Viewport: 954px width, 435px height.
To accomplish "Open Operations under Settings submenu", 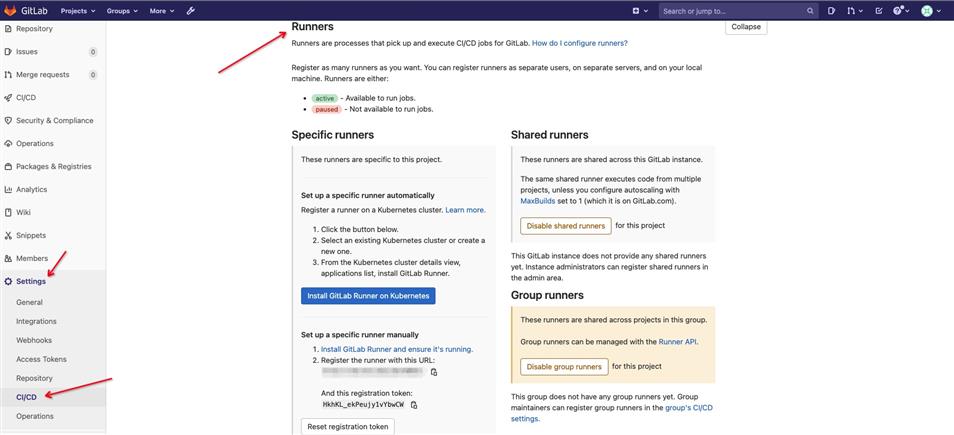I will [x=35, y=416].
